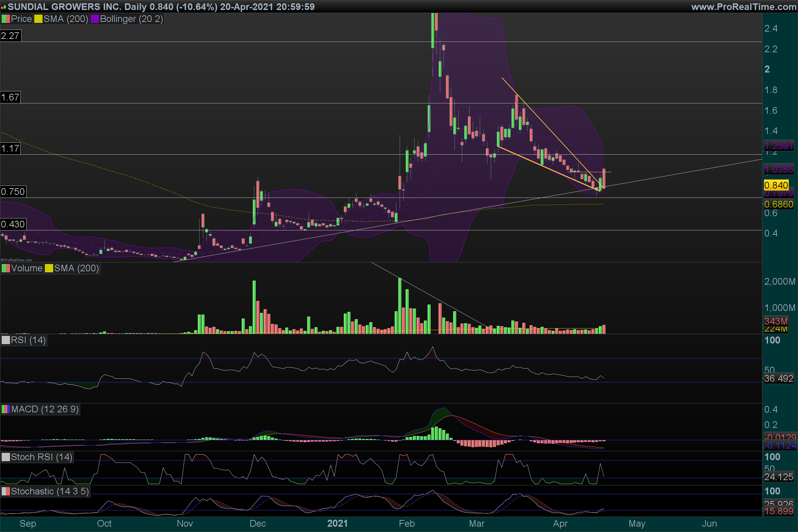Click the yellow SMA (200) price legend swatch

tap(38, 19)
